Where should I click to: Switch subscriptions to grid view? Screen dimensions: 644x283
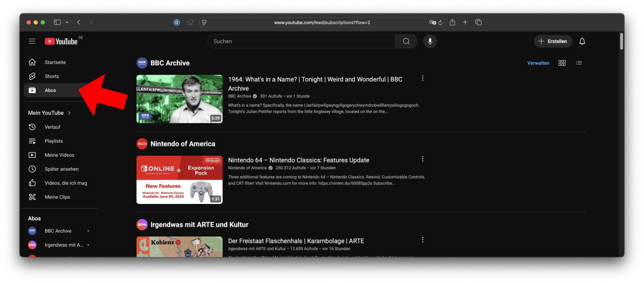tap(562, 63)
